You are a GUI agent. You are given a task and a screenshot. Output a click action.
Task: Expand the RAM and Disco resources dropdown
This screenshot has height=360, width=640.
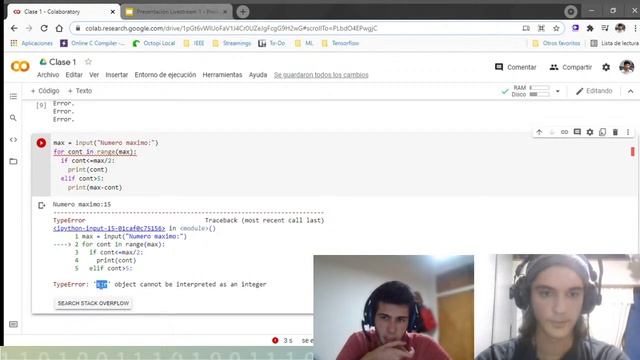[558, 91]
